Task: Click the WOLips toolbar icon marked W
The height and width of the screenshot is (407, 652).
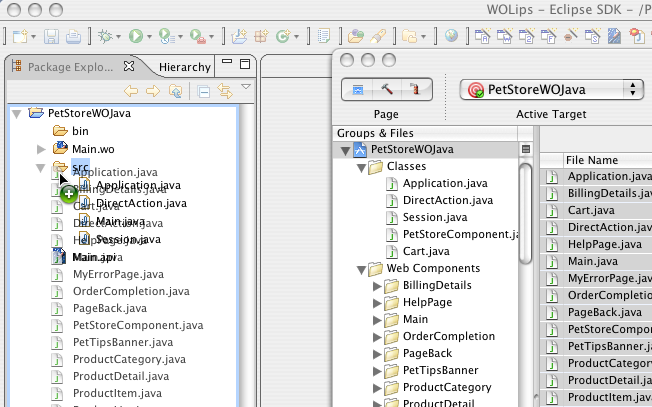Action: (504, 36)
